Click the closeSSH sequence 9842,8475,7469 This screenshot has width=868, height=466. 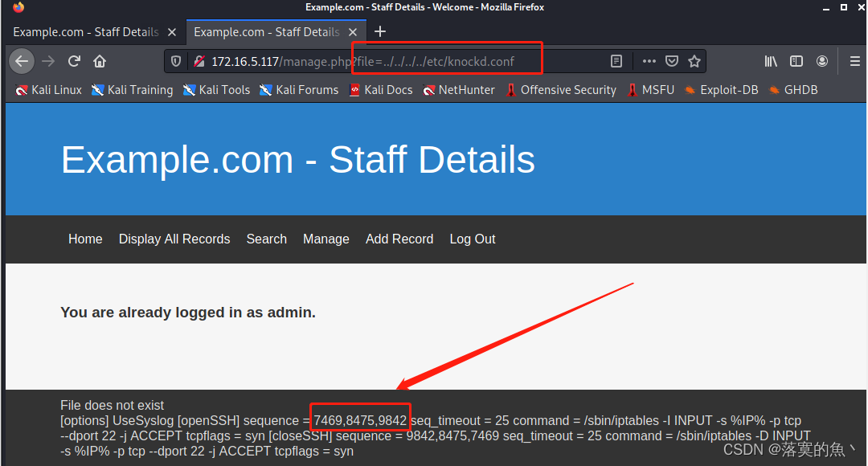452,436
